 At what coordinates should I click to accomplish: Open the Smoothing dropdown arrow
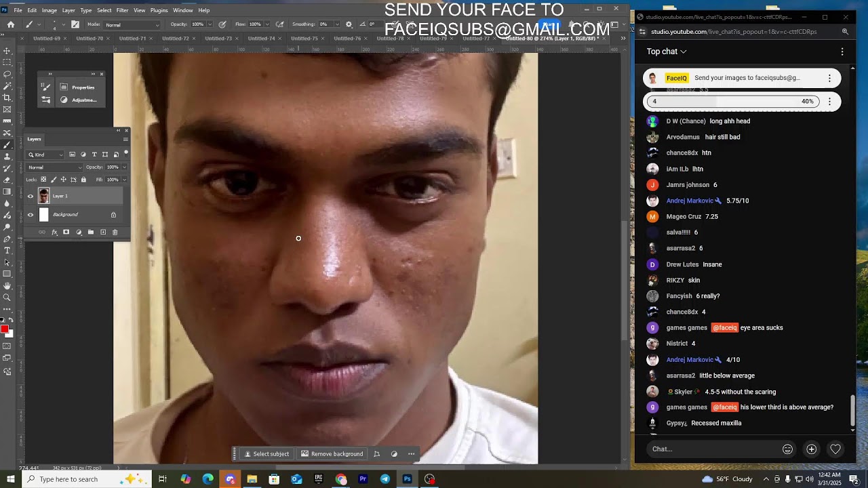point(337,24)
